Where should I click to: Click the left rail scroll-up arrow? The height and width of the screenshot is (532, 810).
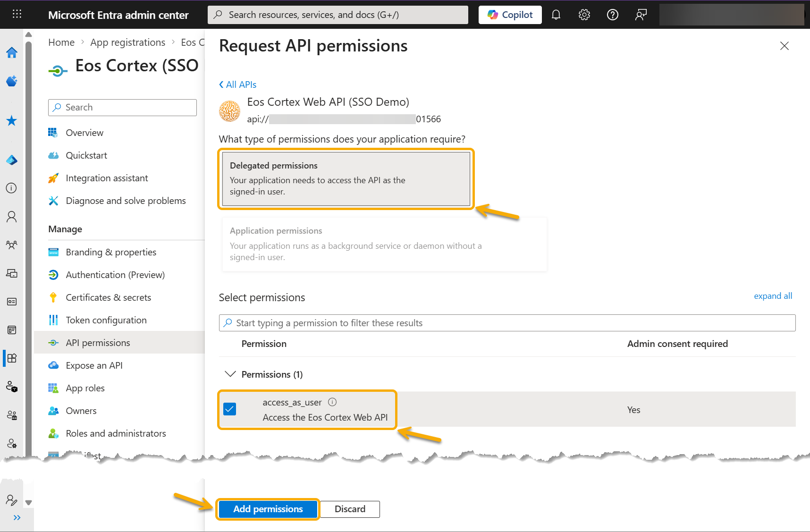click(x=28, y=34)
